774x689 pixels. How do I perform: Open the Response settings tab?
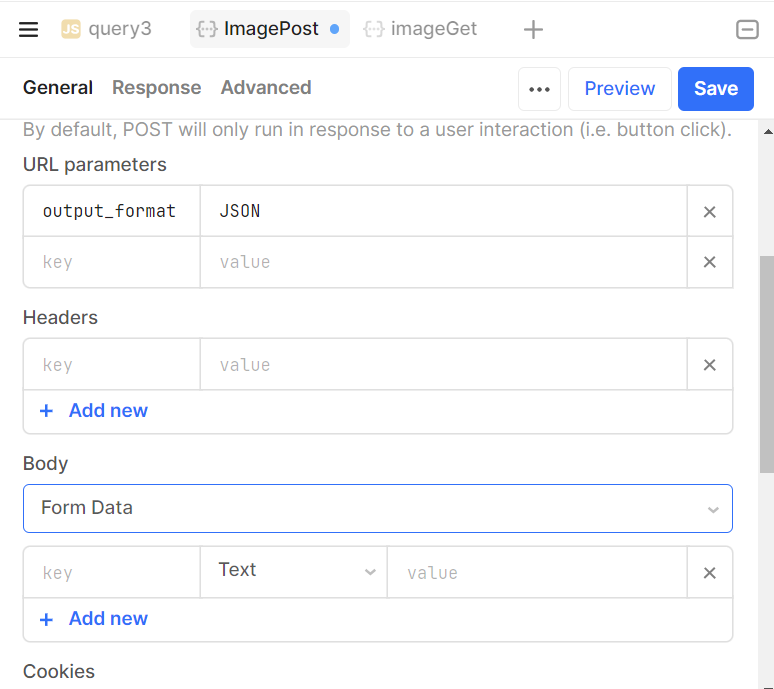156,88
